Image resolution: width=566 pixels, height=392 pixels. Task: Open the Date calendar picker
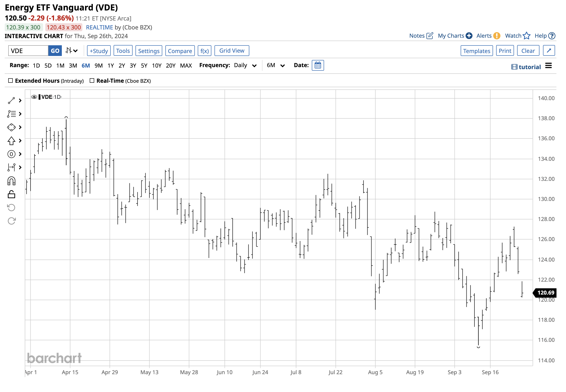click(318, 65)
